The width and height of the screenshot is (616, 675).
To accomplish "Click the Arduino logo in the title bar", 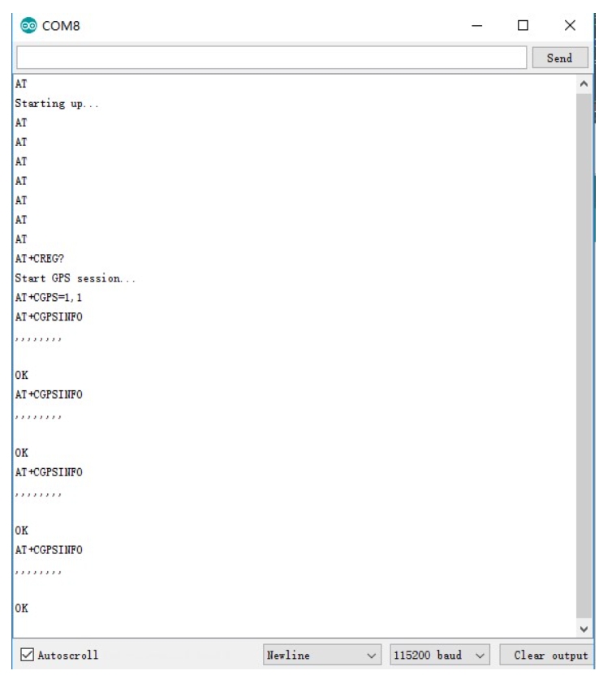I will click(26, 25).
